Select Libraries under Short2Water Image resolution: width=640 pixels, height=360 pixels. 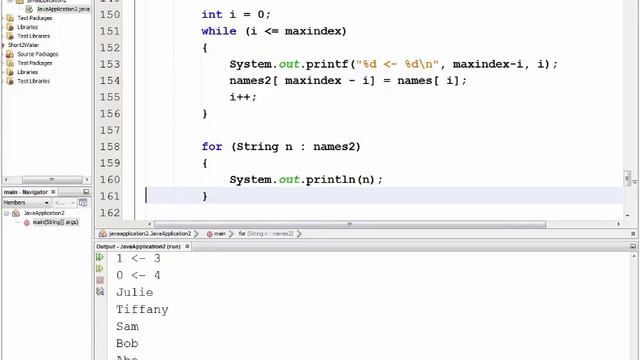coord(27,72)
